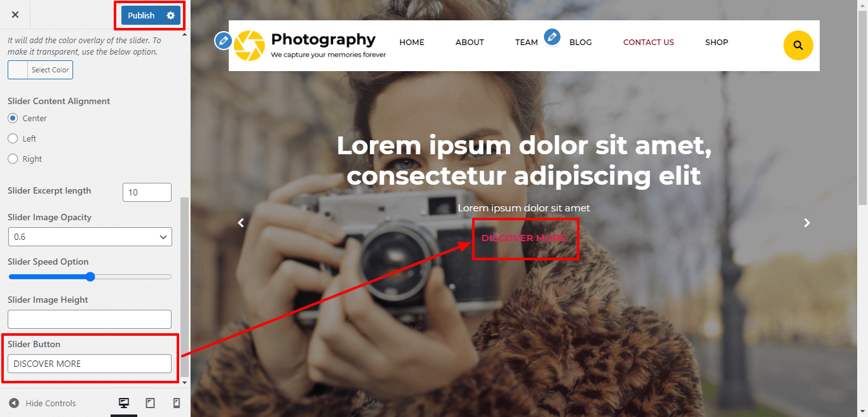This screenshot has height=417, width=868.
Task: Select Left content alignment
Action: pyautogui.click(x=13, y=138)
